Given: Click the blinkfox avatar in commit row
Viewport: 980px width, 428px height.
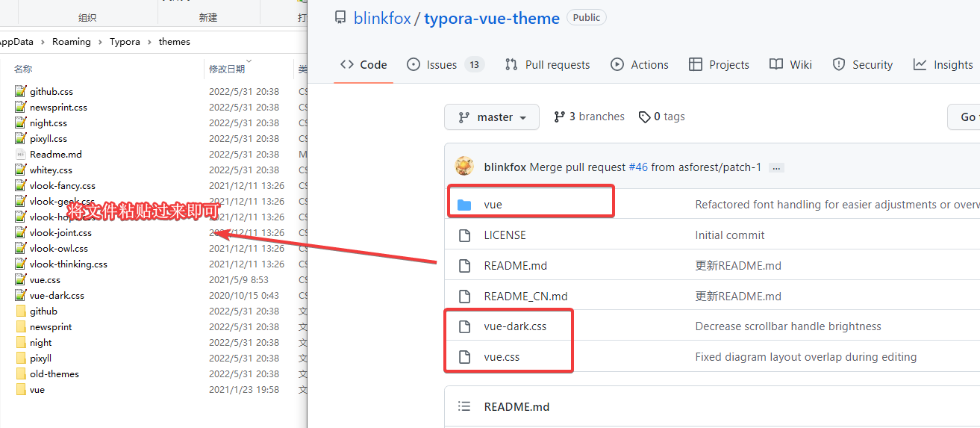Looking at the screenshot, I should click(464, 167).
